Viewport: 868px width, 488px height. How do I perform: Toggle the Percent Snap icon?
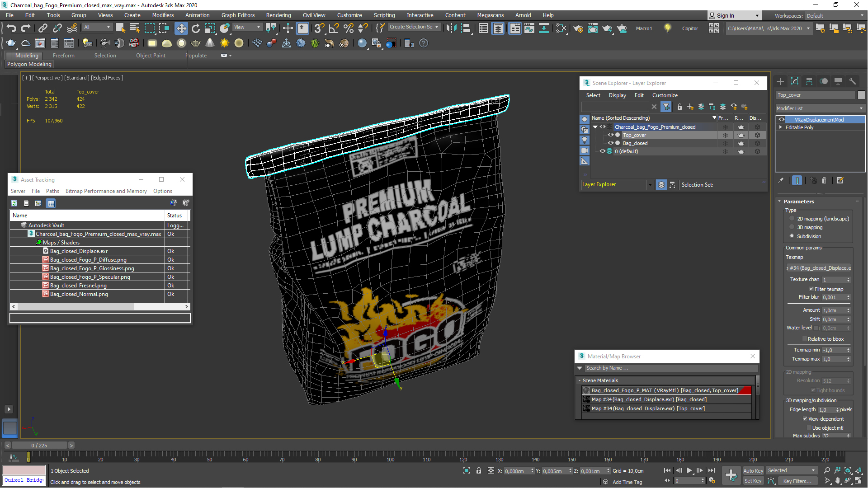(x=348, y=28)
